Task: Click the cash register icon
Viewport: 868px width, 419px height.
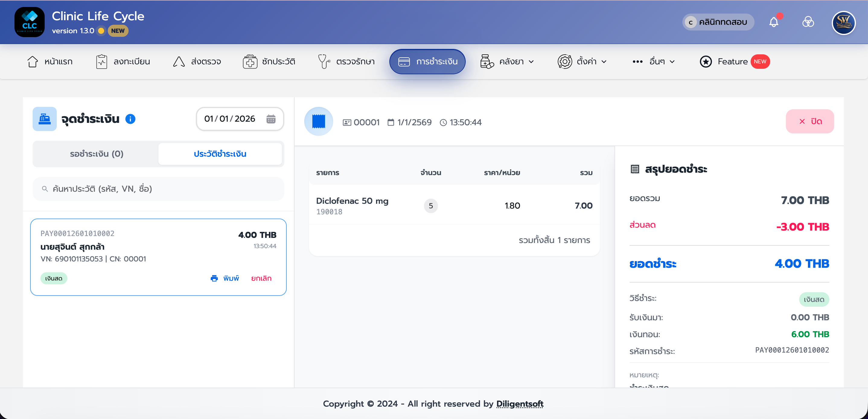Action: [44, 119]
